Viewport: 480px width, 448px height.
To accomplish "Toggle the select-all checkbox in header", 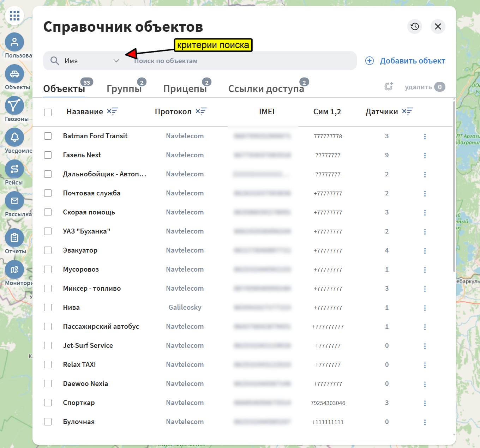I will point(48,112).
